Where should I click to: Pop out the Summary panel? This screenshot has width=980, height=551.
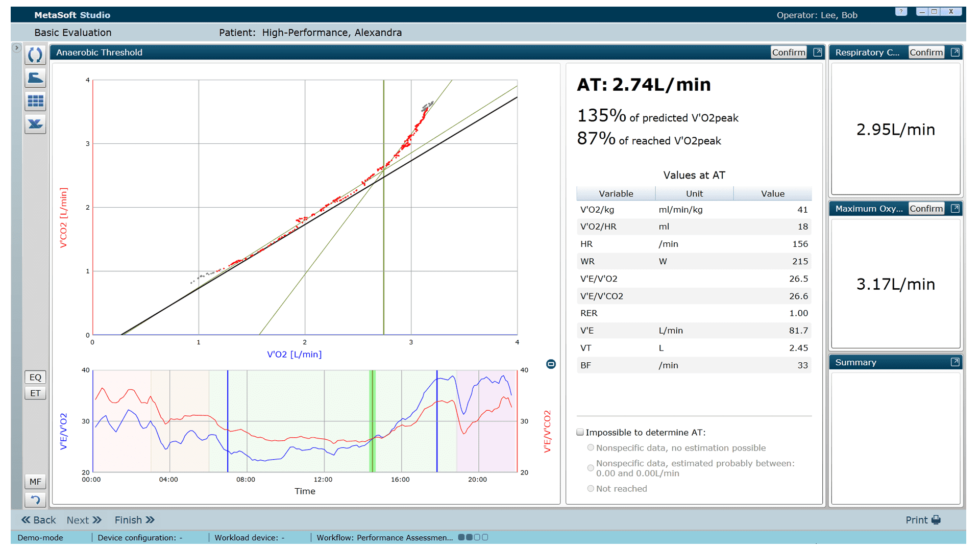click(x=955, y=362)
